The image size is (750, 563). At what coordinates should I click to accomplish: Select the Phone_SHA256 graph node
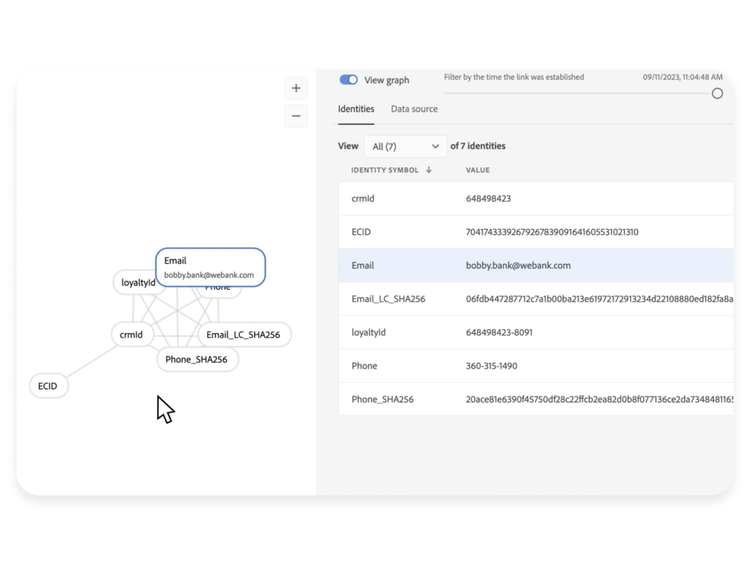pos(197,360)
